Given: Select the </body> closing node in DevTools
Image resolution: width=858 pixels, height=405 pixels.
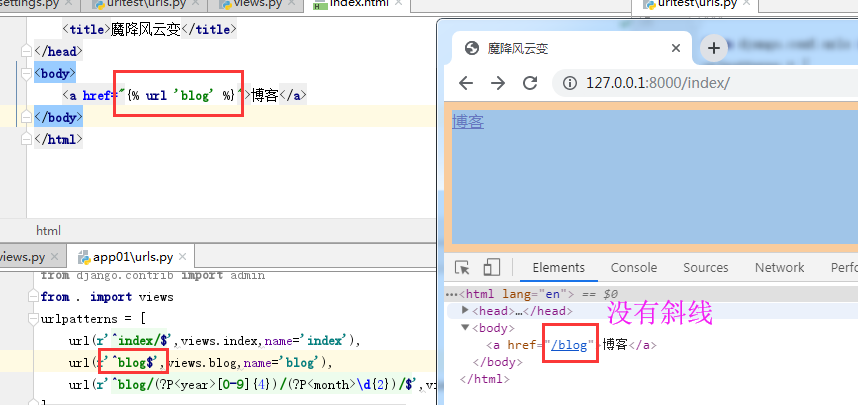Looking at the screenshot, I should coord(497,362).
